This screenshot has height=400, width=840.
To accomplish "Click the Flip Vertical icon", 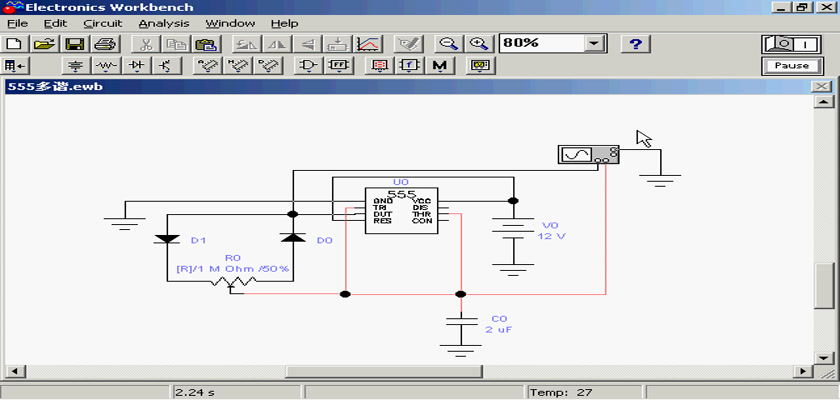I will (306, 44).
